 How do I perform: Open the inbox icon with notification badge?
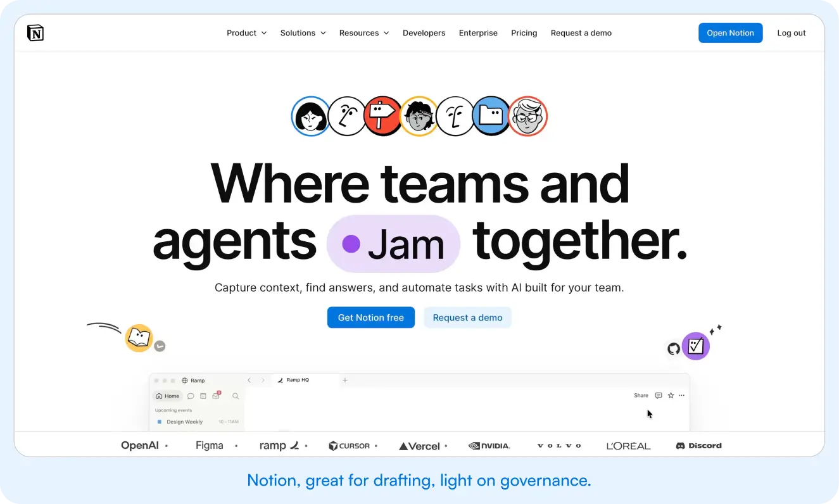[x=217, y=396]
